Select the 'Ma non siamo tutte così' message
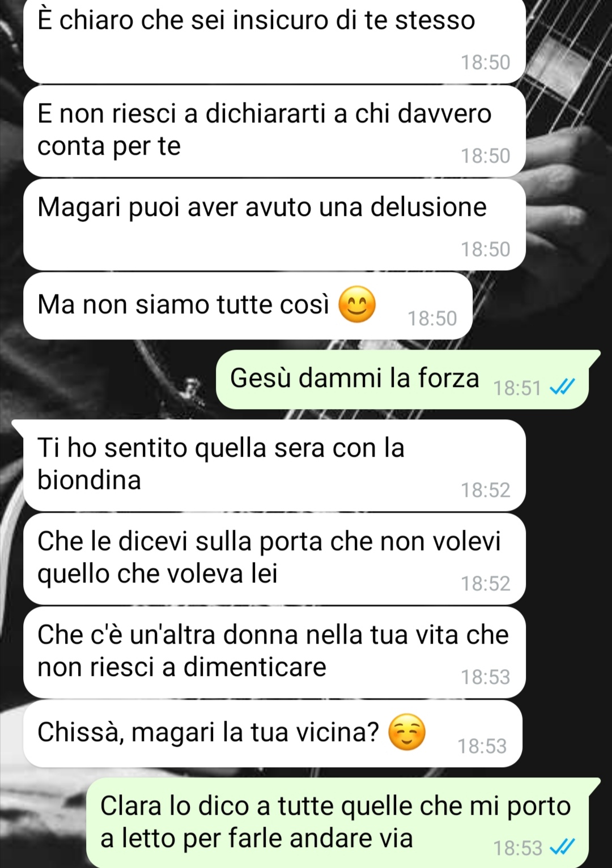The width and height of the screenshot is (612, 868). pyautogui.click(x=248, y=306)
